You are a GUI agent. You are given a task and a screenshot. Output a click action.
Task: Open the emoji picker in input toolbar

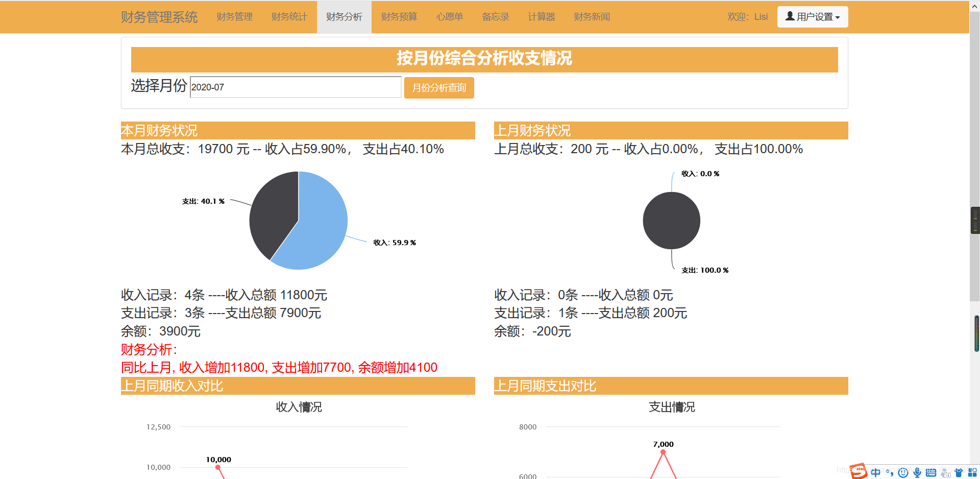[x=902, y=472]
